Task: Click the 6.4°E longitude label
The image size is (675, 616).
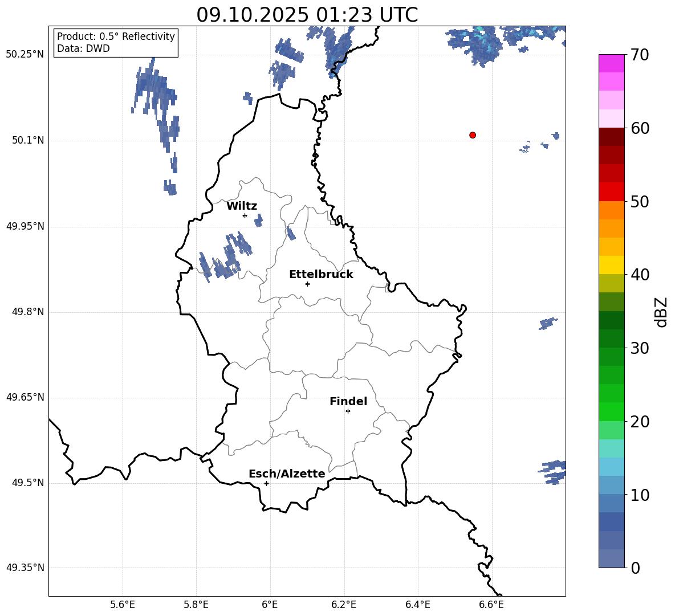Action: 417,605
